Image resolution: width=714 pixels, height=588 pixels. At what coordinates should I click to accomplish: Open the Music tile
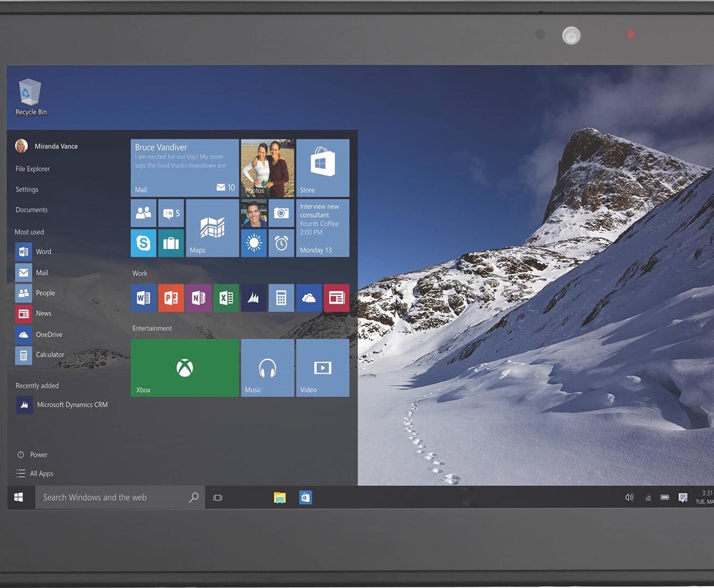[x=268, y=368]
